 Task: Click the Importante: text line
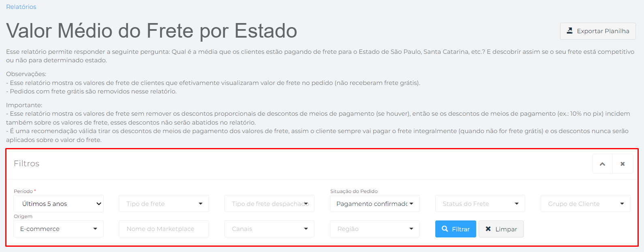(x=24, y=105)
